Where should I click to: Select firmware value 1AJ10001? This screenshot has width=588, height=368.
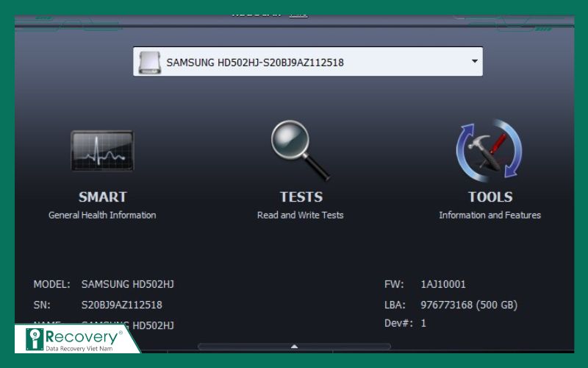pyautogui.click(x=443, y=284)
